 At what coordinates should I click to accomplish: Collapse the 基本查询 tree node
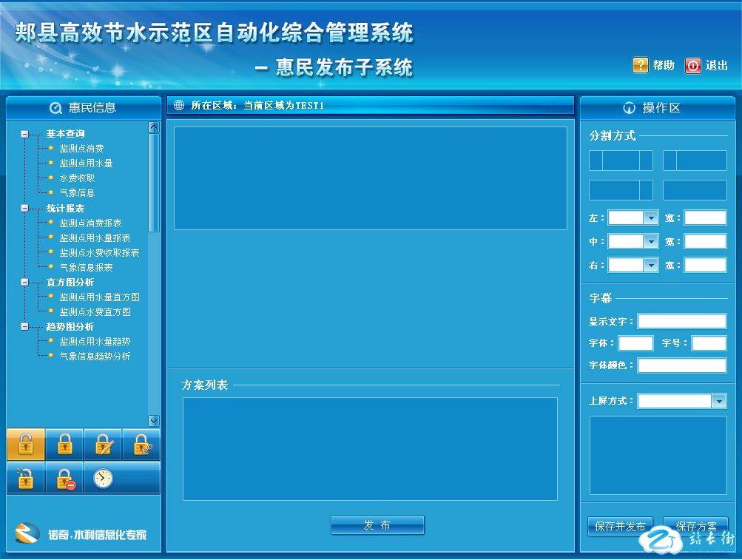point(24,134)
